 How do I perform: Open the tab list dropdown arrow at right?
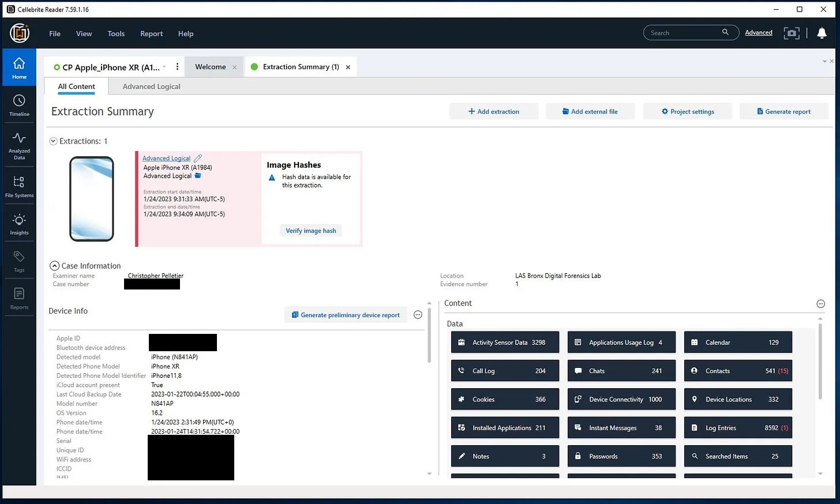824,61
